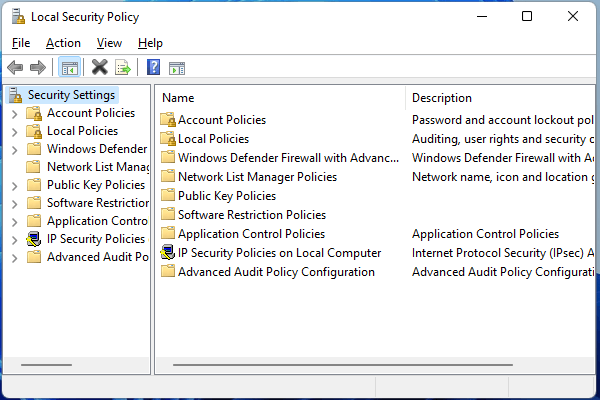Click the Back arrow toolbar icon
This screenshot has height=400, width=600.
coord(15,68)
